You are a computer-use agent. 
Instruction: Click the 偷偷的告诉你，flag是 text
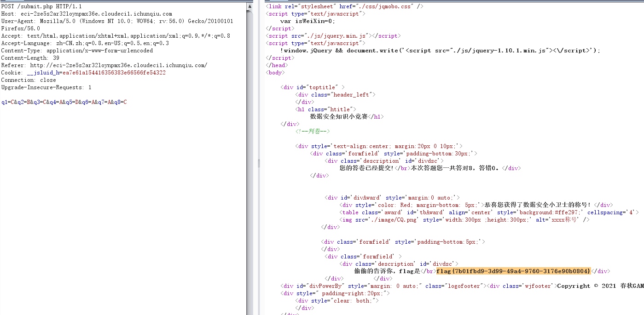tap(388, 271)
